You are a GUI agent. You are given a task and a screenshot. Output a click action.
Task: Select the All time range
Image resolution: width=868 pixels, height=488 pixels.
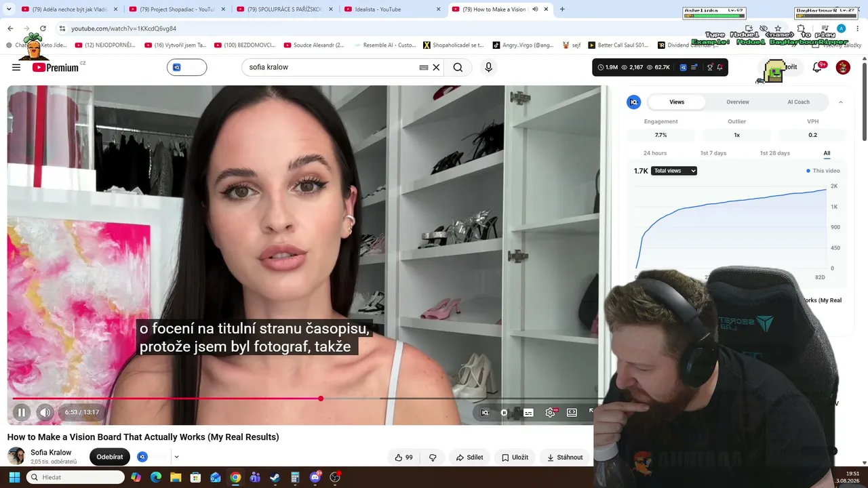[827, 153]
